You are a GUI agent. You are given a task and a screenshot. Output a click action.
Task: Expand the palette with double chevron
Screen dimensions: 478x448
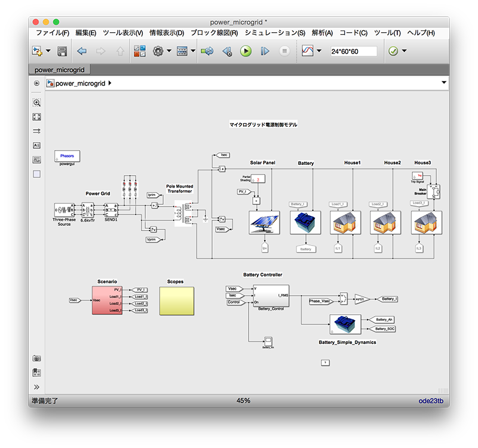point(36,387)
